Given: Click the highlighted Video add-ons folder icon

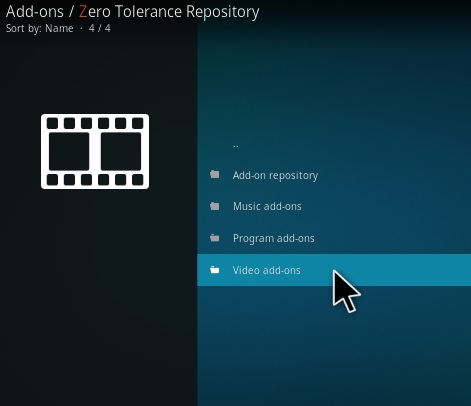Looking at the screenshot, I should [215, 270].
